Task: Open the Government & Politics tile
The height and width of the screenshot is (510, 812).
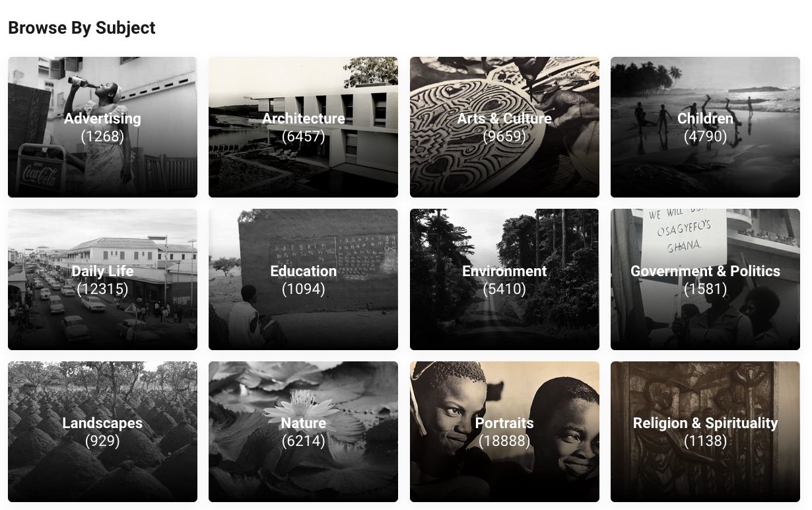Action: pyautogui.click(x=705, y=279)
